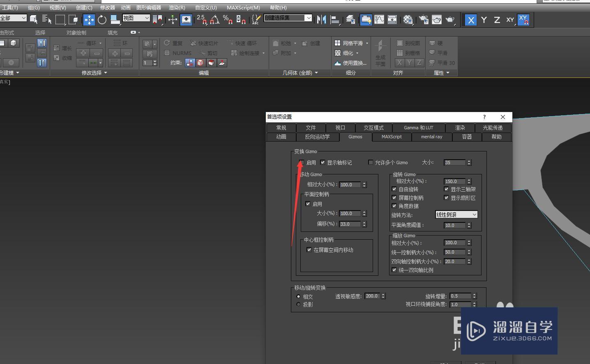Open the 旋转方法 dropdown
This screenshot has height=364, width=590.
(456, 215)
